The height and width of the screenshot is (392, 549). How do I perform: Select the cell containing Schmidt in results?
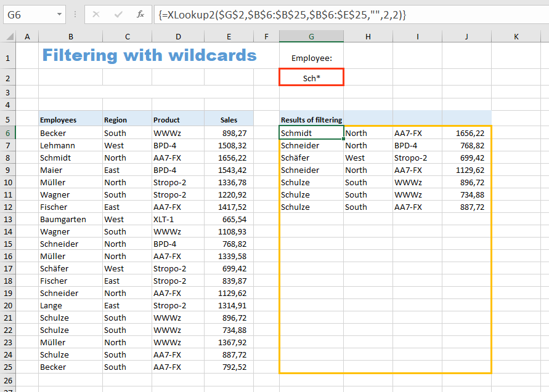point(311,133)
